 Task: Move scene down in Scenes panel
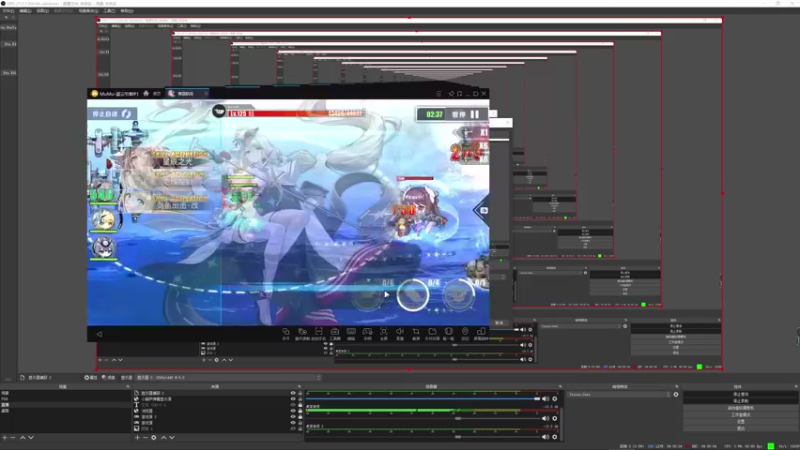point(31,438)
